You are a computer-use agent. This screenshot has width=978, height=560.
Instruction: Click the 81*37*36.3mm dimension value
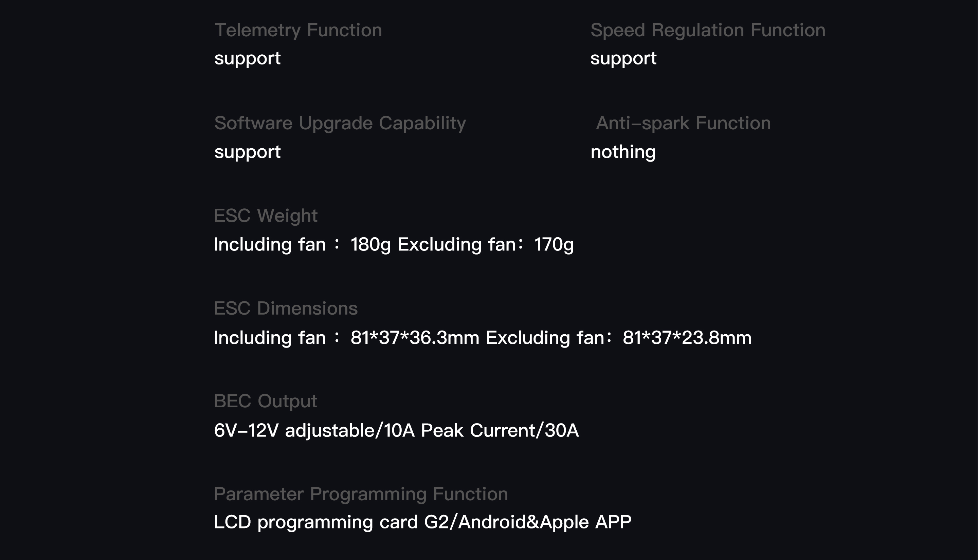(415, 338)
